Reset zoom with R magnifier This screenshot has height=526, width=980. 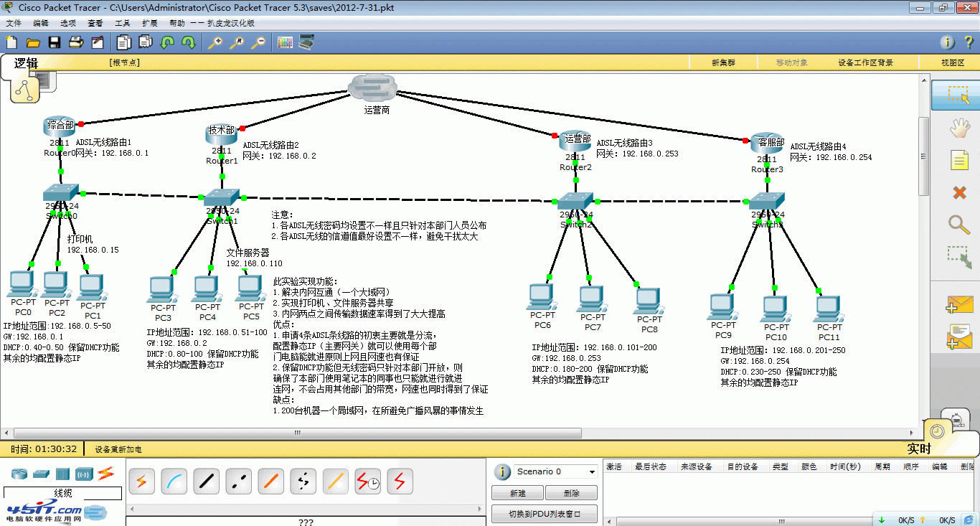pyautogui.click(x=237, y=42)
